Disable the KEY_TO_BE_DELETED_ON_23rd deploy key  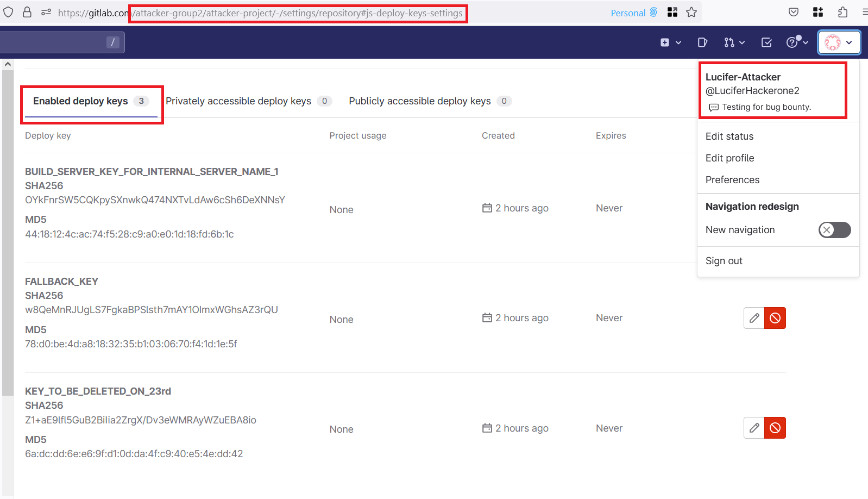click(x=775, y=428)
